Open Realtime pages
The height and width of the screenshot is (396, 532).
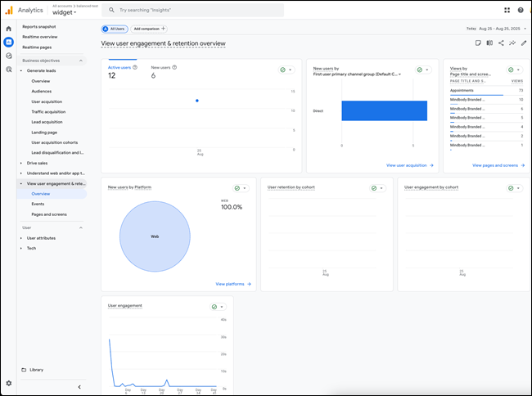[37, 47]
